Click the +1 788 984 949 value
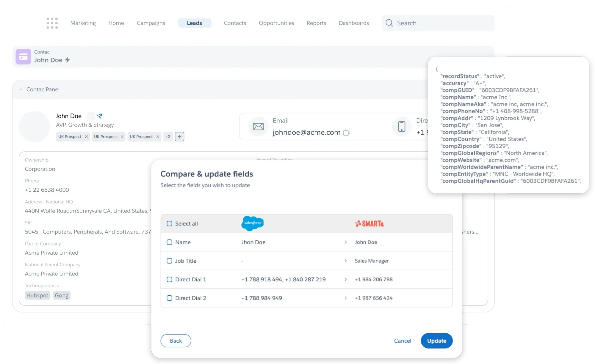This screenshot has height=364, width=595. point(262,298)
